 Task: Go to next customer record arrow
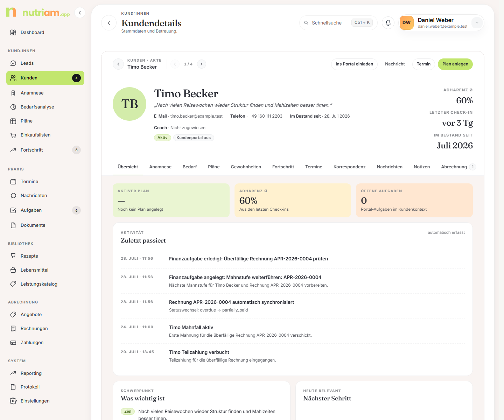coord(202,64)
